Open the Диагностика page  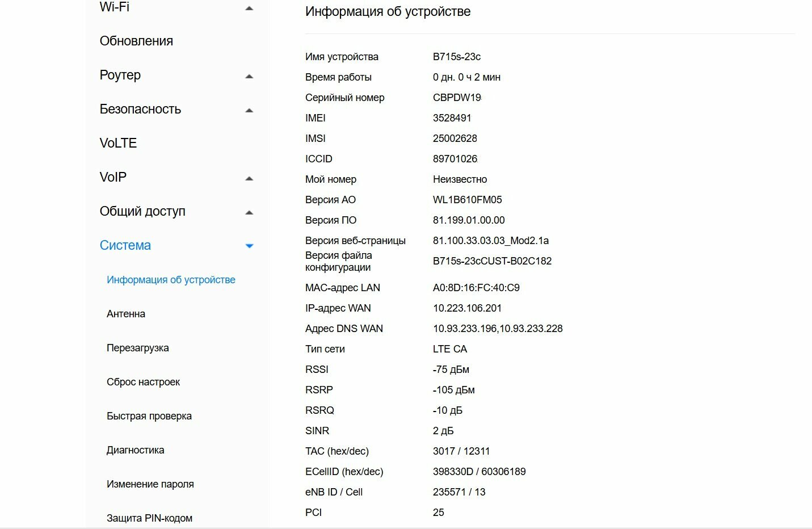[x=136, y=450]
